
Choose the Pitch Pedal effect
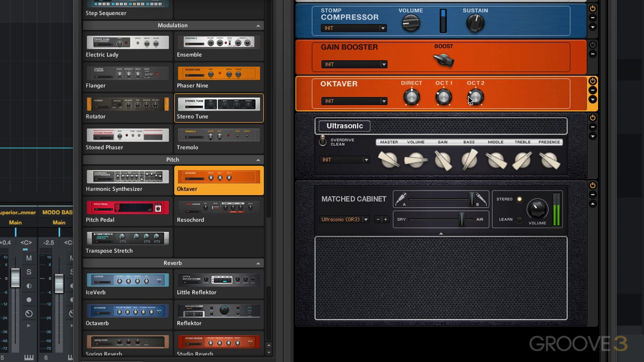tap(128, 212)
